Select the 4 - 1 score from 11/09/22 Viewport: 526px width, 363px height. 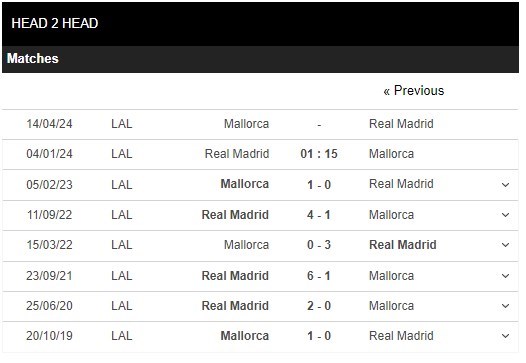[319, 215]
